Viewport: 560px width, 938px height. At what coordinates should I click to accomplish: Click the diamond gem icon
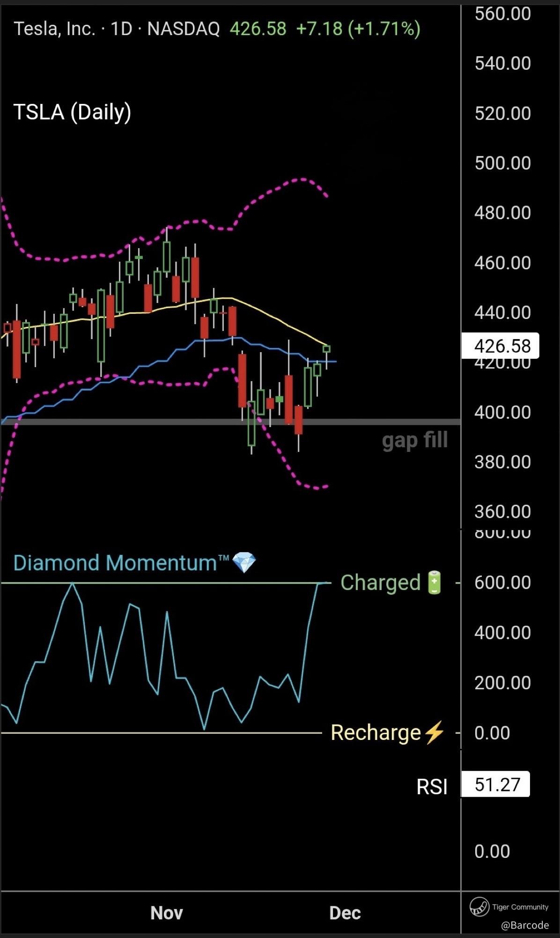(244, 562)
